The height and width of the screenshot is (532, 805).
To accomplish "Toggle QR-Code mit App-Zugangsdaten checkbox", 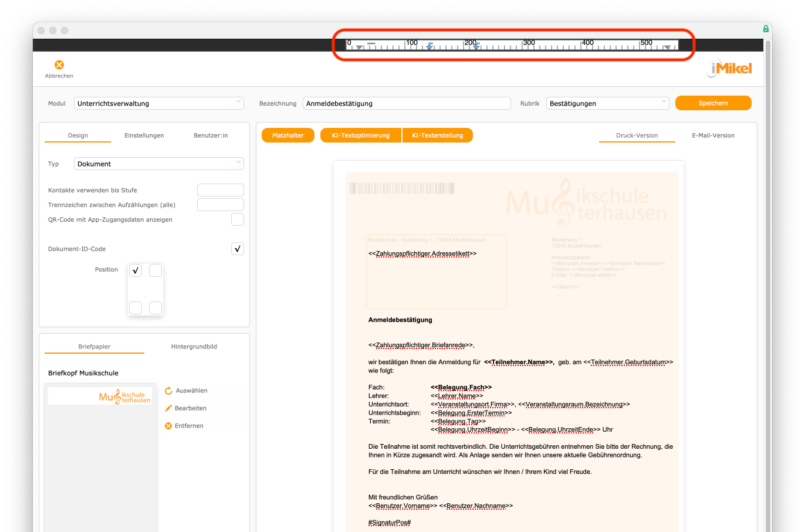I will (238, 219).
